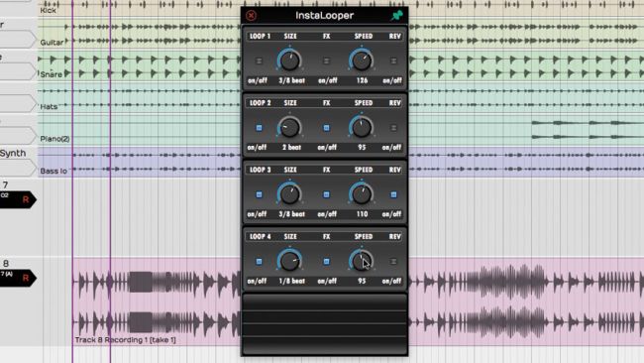The height and width of the screenshot is (363, 644).
Task: Click the Guitar track label
Action: pos(52,43)
